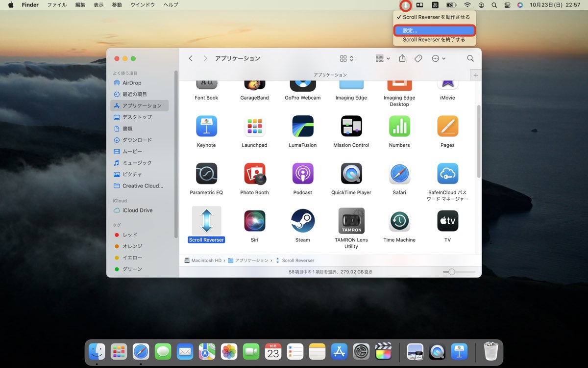Select 設定... from the Scroll Reverser menu
This screenshot has height=368, width=588.
434,30
